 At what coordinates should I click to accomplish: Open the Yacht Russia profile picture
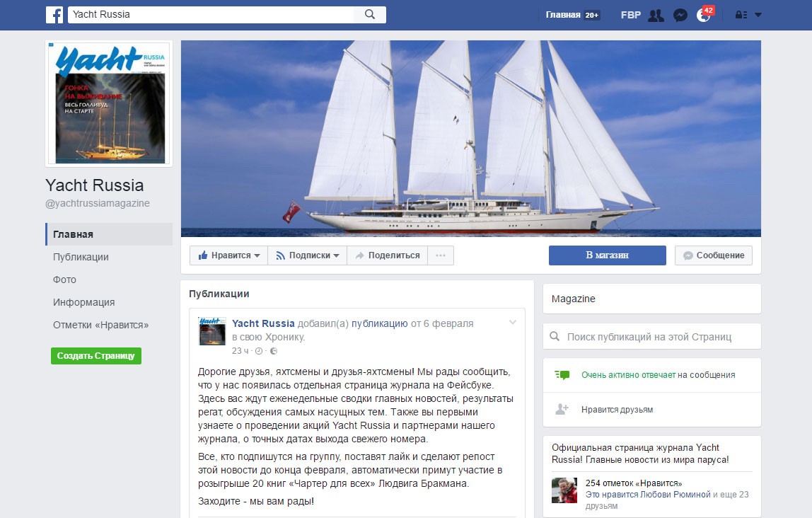[109, 103]
